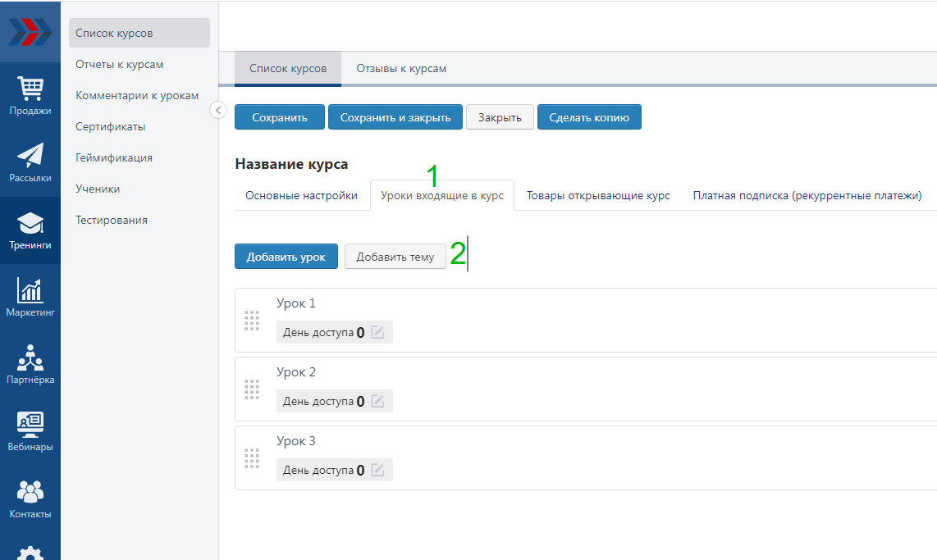
Task: Click the logo with red-blue arrows
Action: pyautogui.click(x=30, y=31)
